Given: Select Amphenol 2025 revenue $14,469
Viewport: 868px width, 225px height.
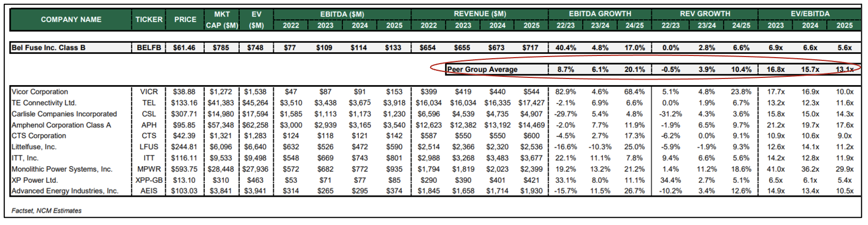Looking at the screenshot, I should pyautogui.click(x=531, y=125).
